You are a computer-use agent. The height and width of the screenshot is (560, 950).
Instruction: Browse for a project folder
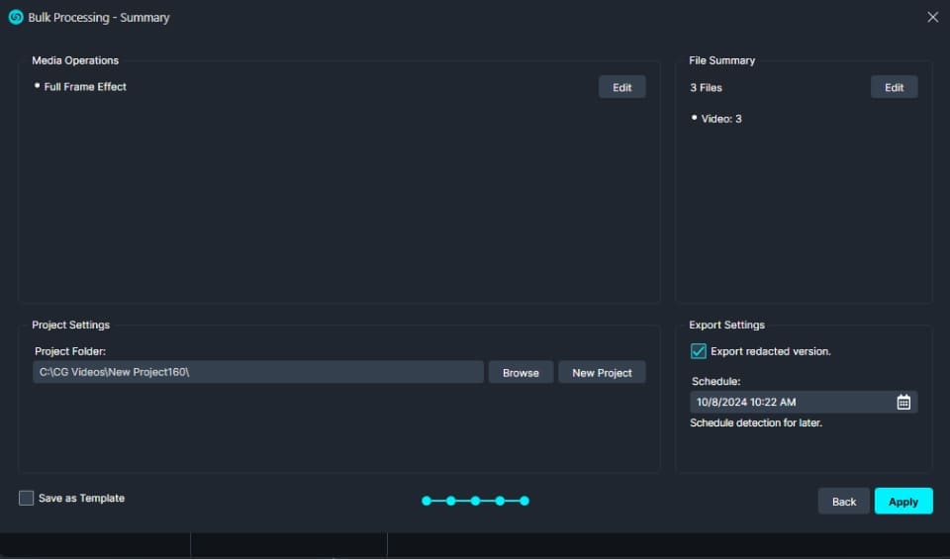pos(521,372)
